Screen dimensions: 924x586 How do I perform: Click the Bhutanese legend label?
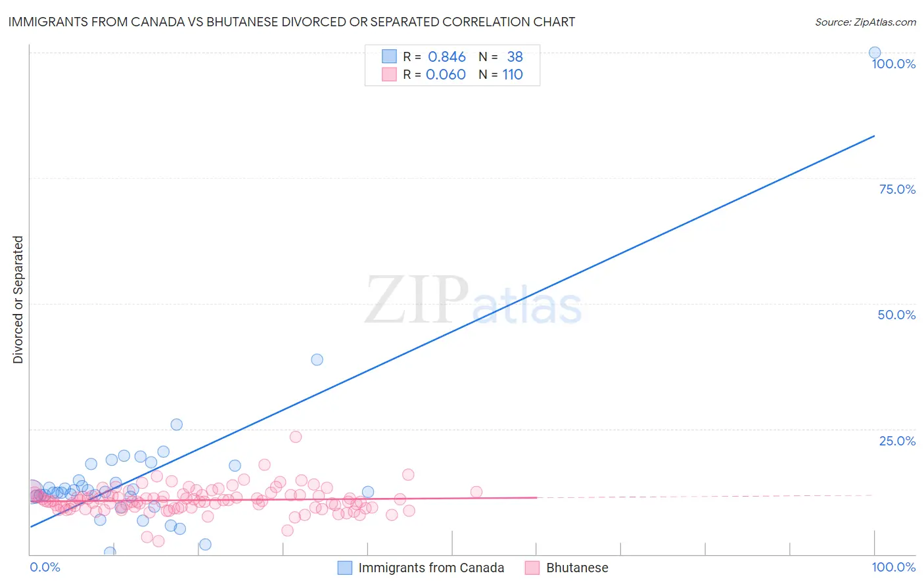coord(577,568)
